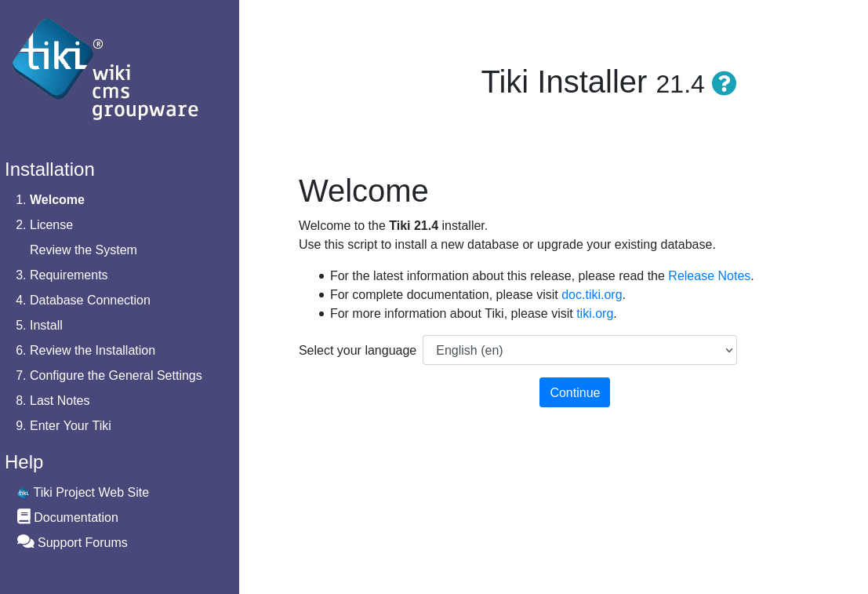Open Review the Installation step
The width and height of the screenshot is (868, 594).
93,350
